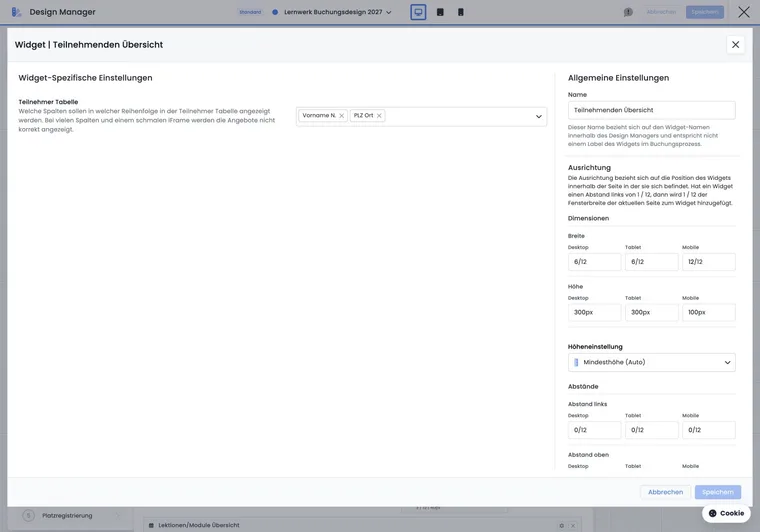Click the 'Vorname N.' tag label
This screenshot has height=532, width=760.
[319, 115]
